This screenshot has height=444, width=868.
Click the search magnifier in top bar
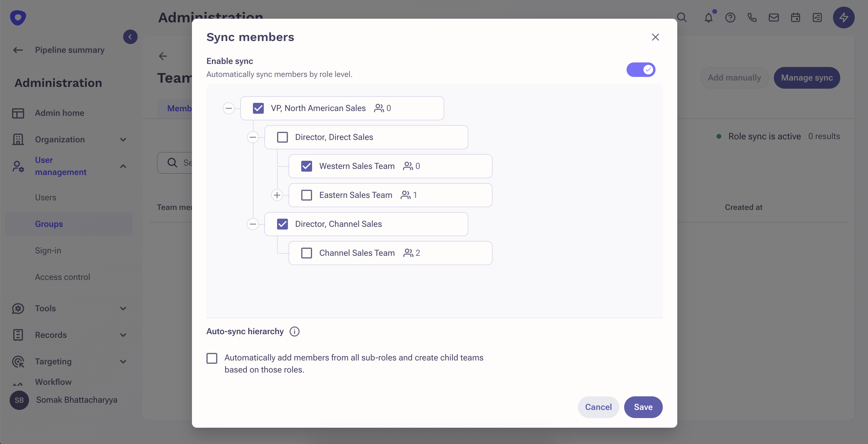(682, 17)
